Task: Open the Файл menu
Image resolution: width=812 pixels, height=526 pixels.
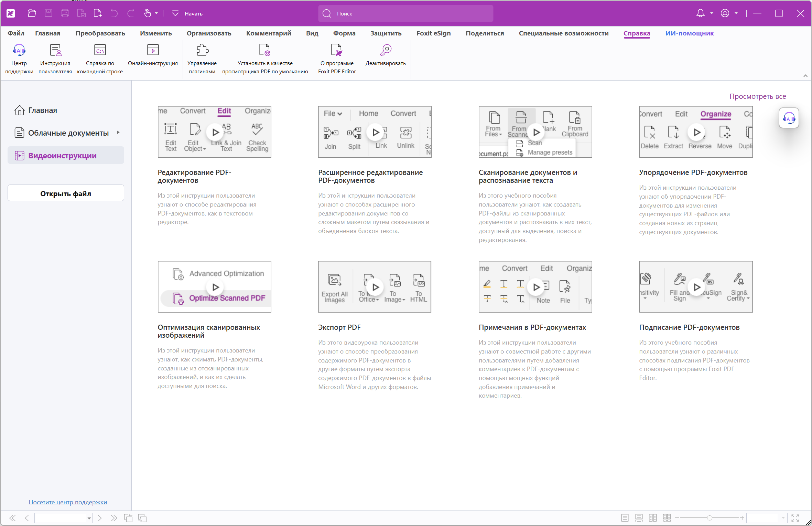Action: click(16, 33)
